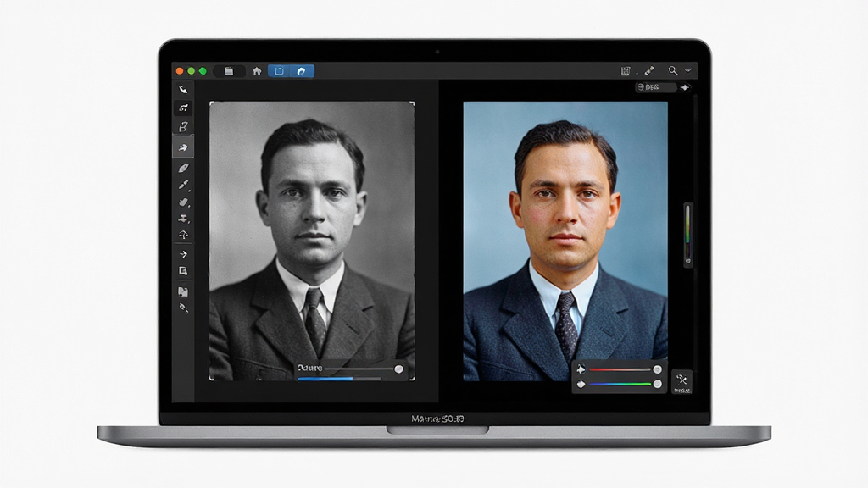Toggle the folder button next to window controls
Viewport: 868px width, 488px height.
(229, 71)
